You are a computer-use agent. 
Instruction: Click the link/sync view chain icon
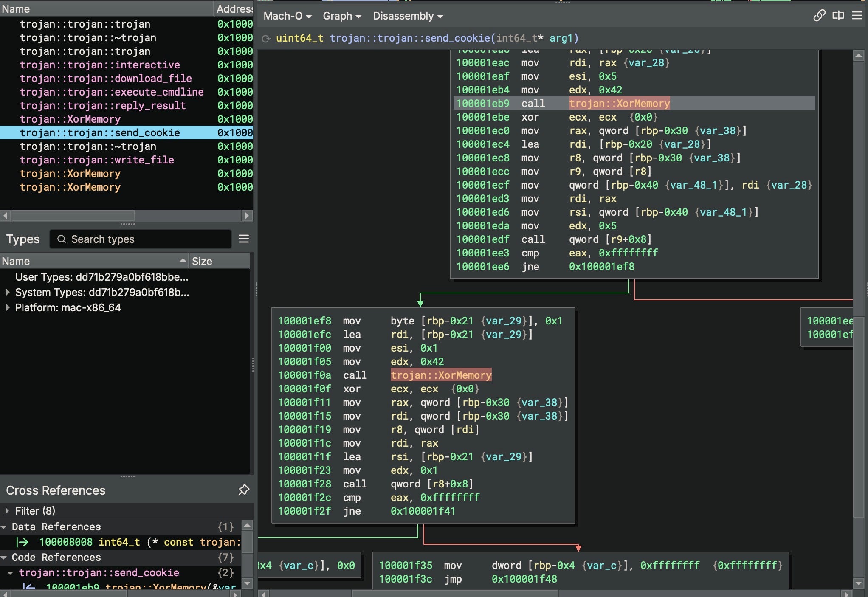(x=819, y=16)
